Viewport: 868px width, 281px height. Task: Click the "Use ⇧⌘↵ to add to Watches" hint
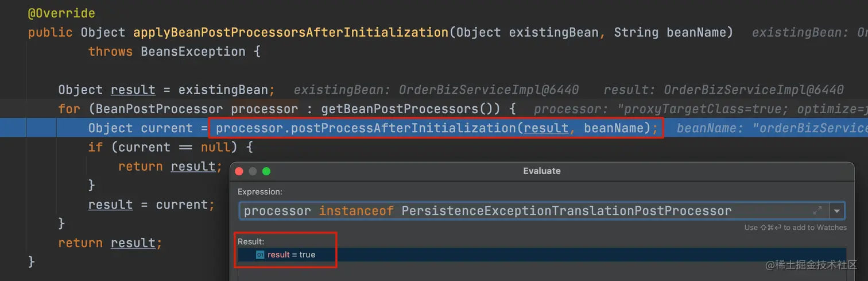click(795, 228)
